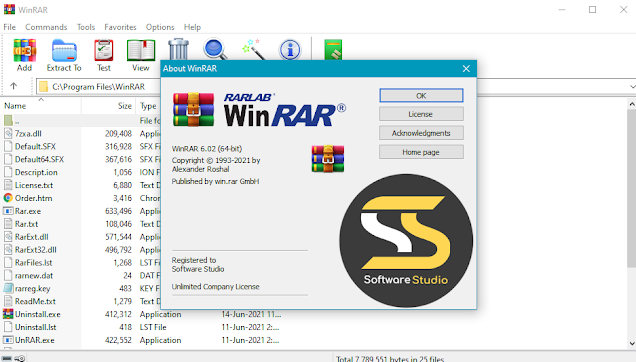Click the executable icon beside UnRAR.exe
Screen dimensions: 636x362
8,340
